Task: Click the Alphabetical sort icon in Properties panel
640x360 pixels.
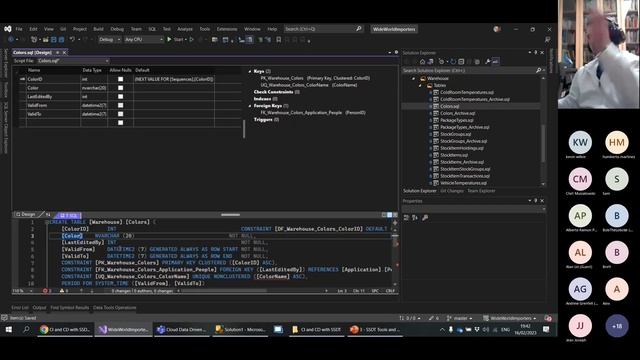Action: pyautogui.click(x=415, y=218)
